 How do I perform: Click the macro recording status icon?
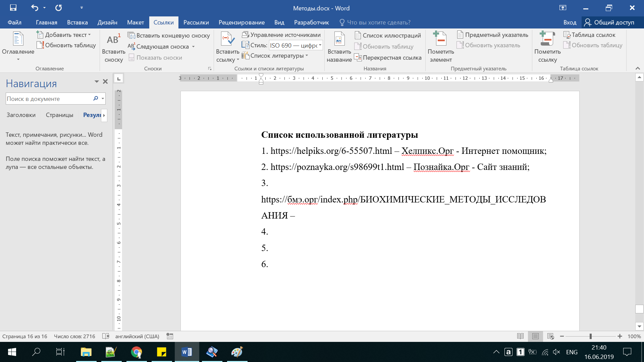tap(170, 336)
